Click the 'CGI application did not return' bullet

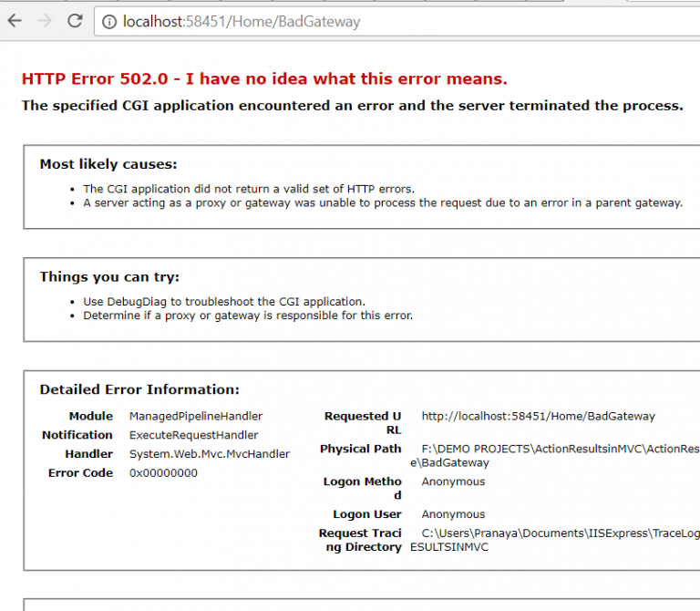click(248, 189)
